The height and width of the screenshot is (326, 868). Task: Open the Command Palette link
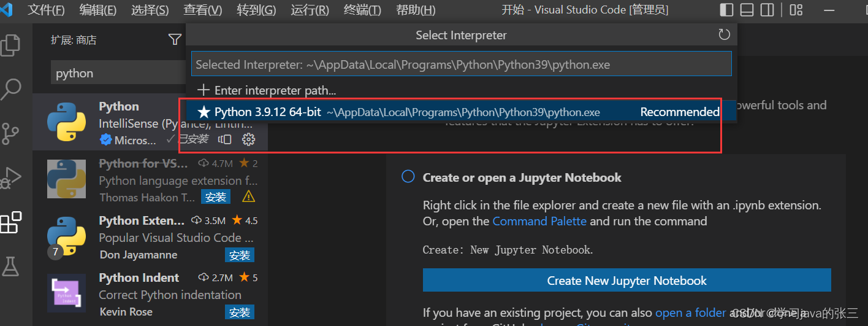pos(539,221)
